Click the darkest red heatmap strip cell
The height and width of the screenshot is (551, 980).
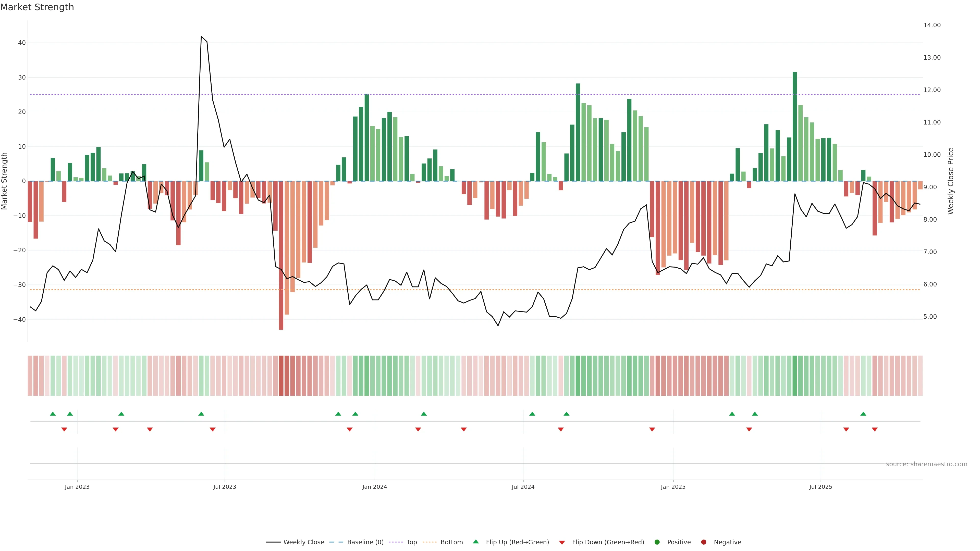click(281, 376)
